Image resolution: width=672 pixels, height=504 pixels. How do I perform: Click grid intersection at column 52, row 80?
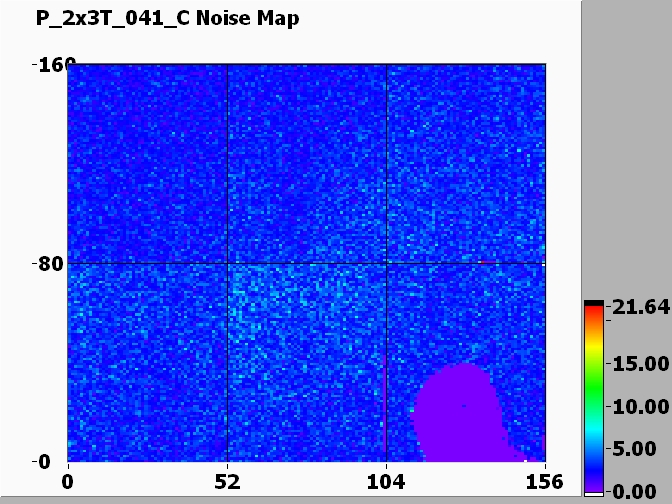pyautogui.click(x=227, y=263)
